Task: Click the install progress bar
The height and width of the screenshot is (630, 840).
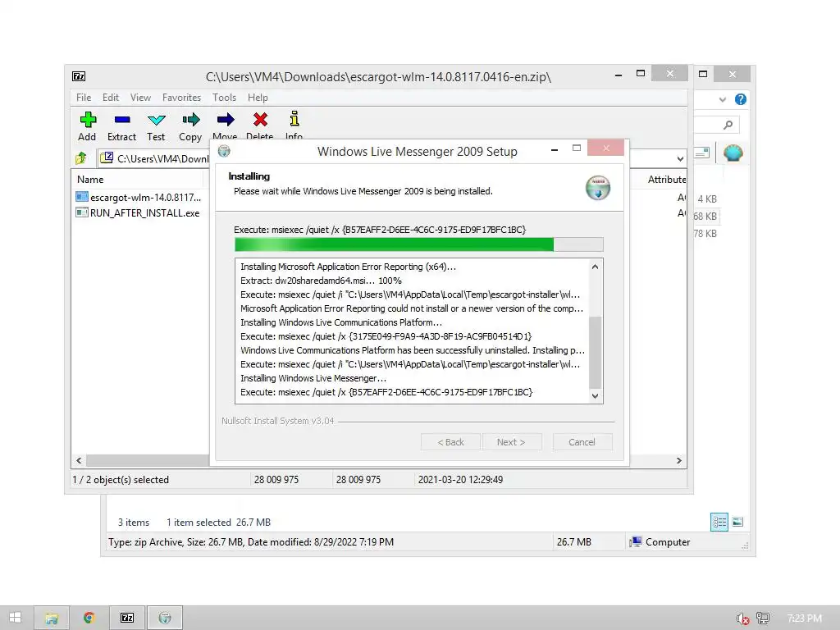Action: (419, 244)
